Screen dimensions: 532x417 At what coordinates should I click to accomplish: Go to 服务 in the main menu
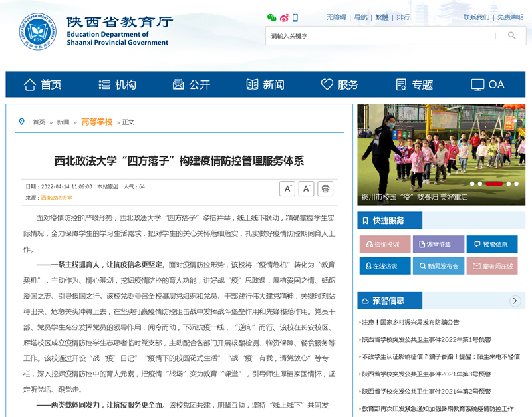tap(340, 84)
